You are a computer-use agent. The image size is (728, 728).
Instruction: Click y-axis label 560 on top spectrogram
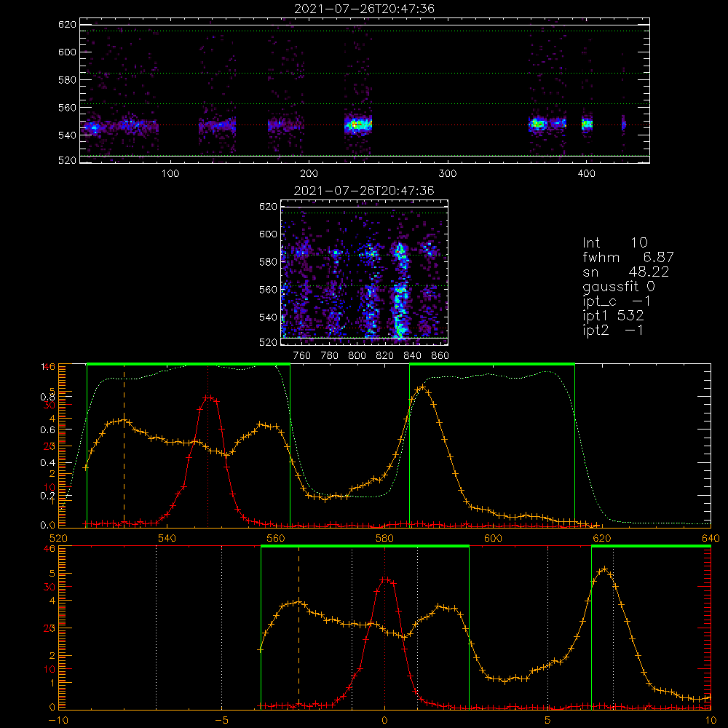click(67, 107)
